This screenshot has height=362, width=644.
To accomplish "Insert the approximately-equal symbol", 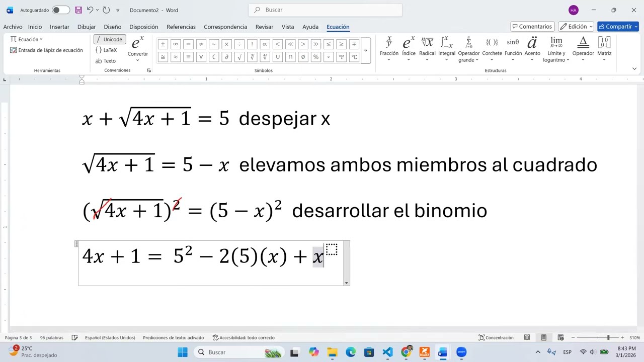I will 175,57.
